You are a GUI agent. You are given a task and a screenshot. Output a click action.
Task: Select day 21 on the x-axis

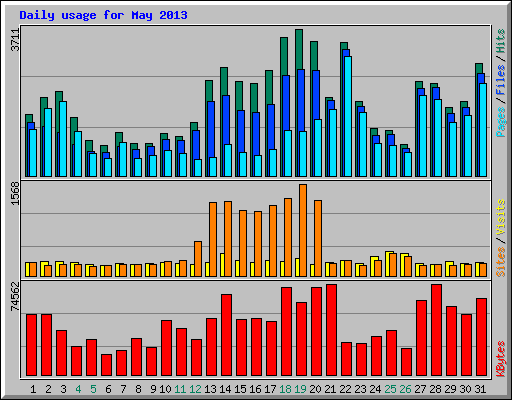(x=330, y=389)
